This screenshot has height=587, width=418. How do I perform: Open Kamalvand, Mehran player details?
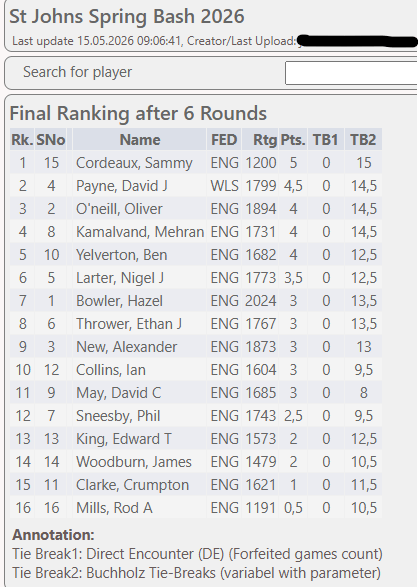click(x=140, y=232)
